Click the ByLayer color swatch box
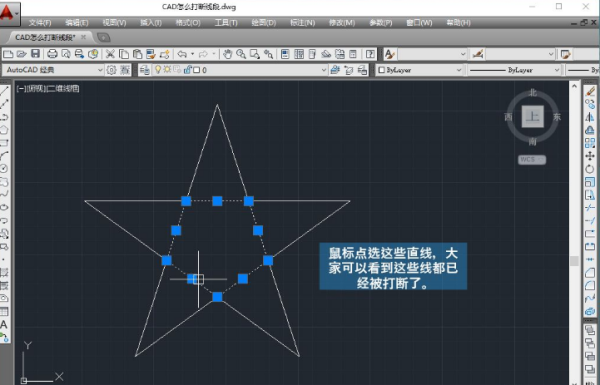Screen dimensions: 600x385 point(381,70)
